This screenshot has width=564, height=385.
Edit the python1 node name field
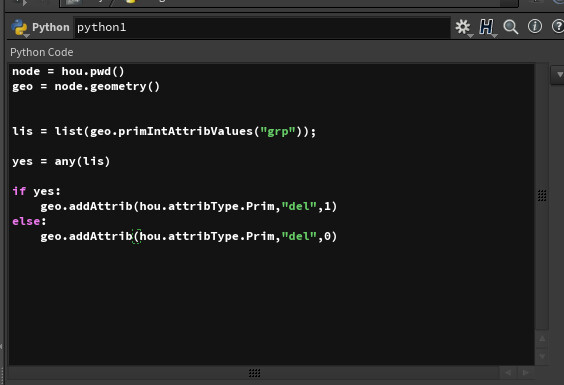[x=262, y=27]
